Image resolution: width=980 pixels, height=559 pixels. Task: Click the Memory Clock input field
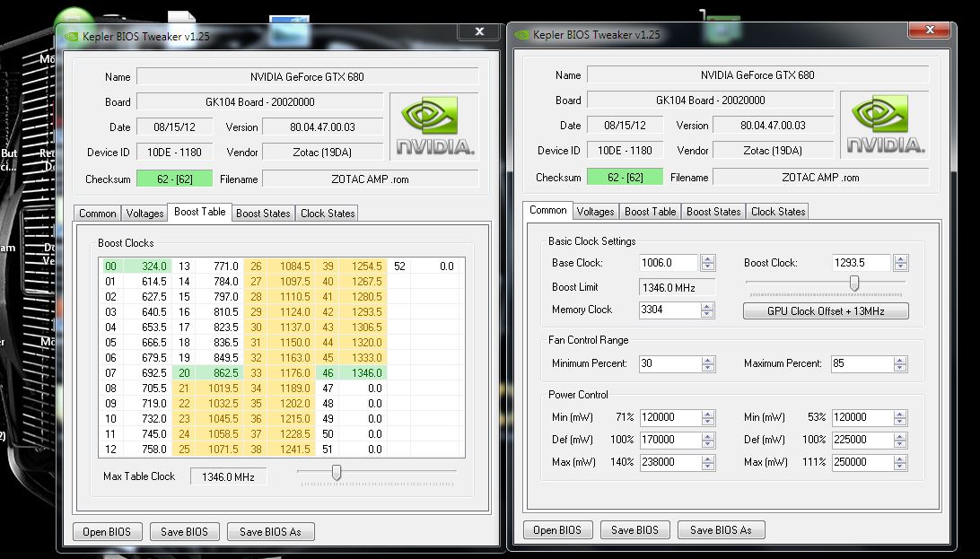pyautogui.click(x=668, y=310)
